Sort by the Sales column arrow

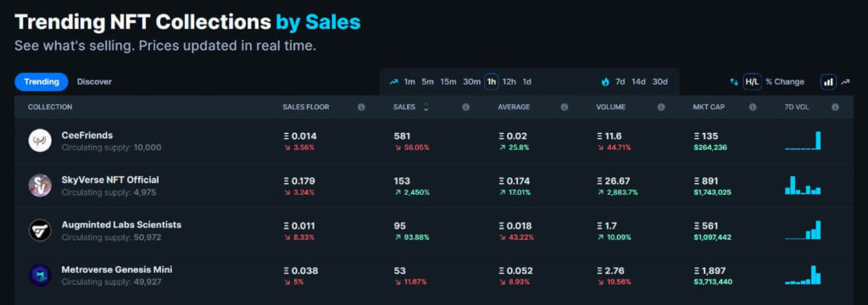[x=426, y=108]
